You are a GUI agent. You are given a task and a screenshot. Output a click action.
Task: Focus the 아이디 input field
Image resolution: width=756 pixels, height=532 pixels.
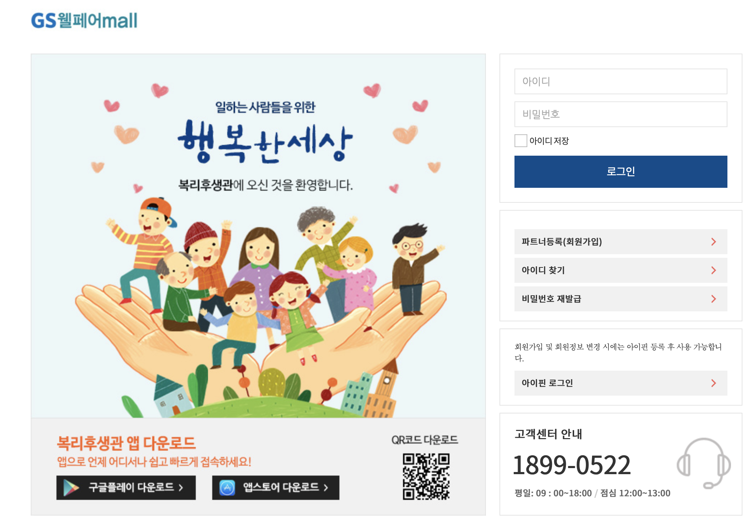[621, 81]
